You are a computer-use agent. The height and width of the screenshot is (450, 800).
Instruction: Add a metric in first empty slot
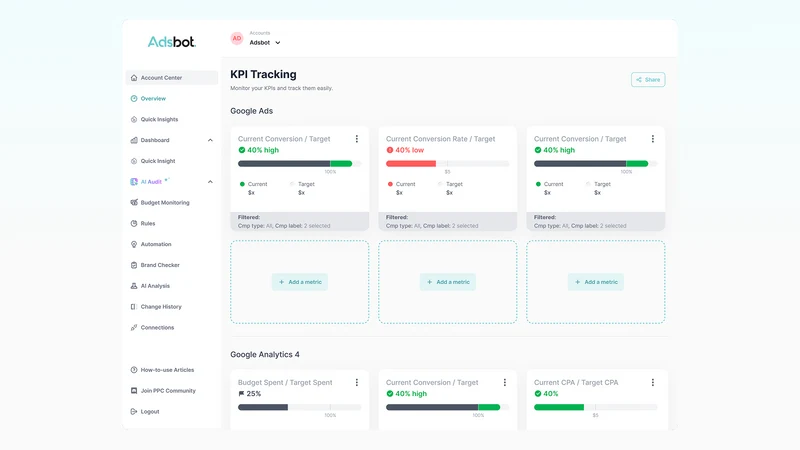coord(299,282)
